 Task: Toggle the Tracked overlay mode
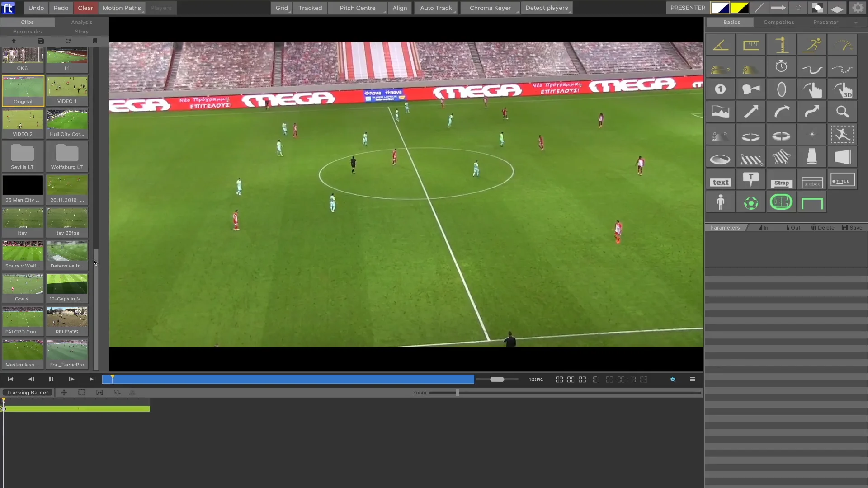point(310,8)
